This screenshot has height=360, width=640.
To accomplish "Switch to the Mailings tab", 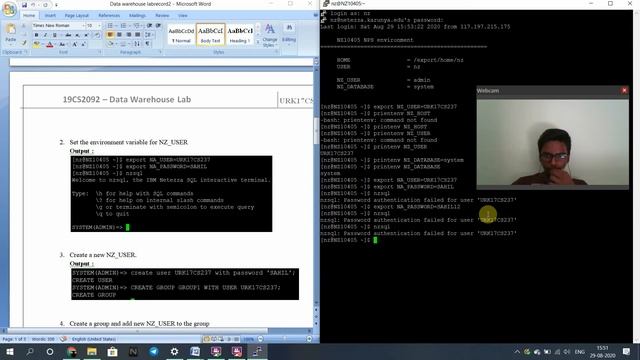I will pyautogui.click(x=138, y=16).
